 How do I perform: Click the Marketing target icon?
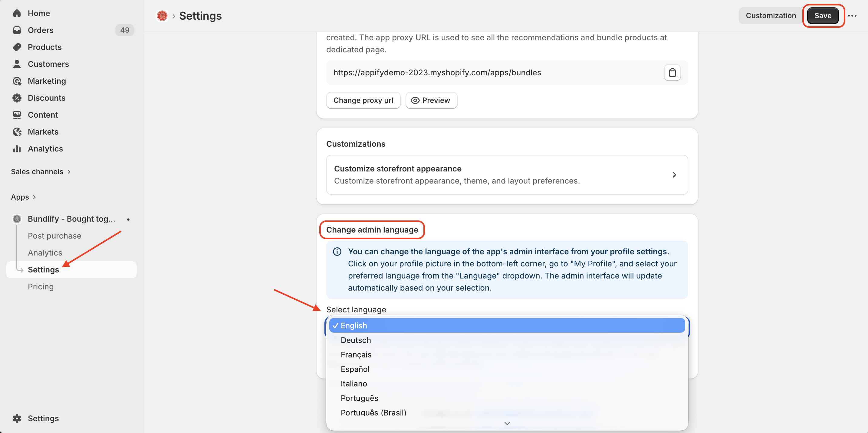tap(17, 81)
